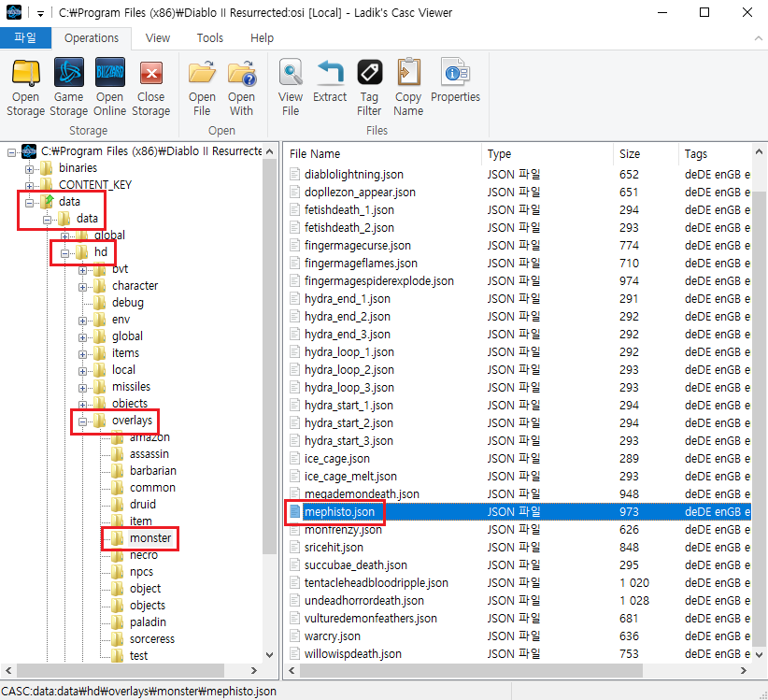Screen dimensions: 768x700
Task: Click the Close Storage icon
Action: (150, 74)
